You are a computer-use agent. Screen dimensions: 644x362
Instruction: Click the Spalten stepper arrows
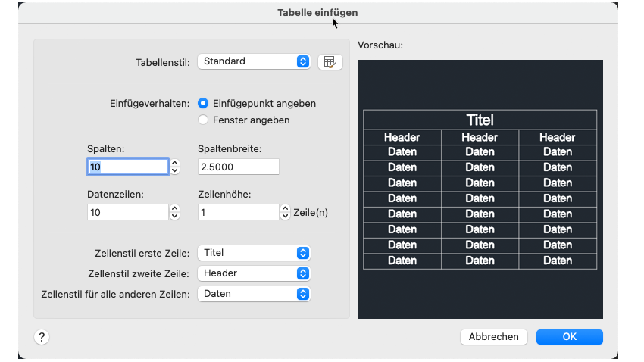pyautogui.click(x=175, y=167)
